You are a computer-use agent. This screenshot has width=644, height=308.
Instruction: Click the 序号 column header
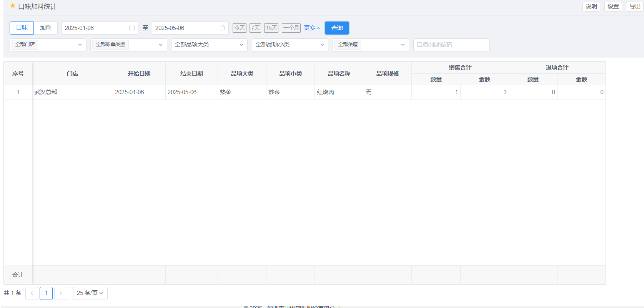(x=18, y=74)
